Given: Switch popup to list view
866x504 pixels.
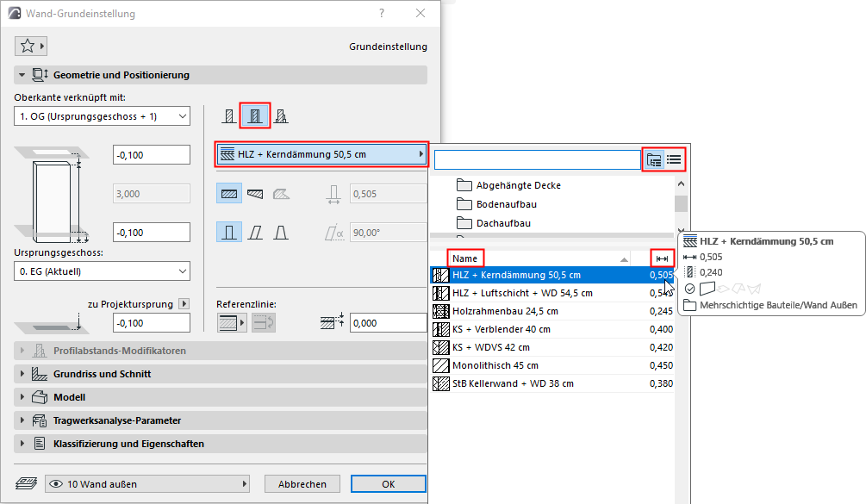Looking at the screenshot, I should (x=674, y=160).
